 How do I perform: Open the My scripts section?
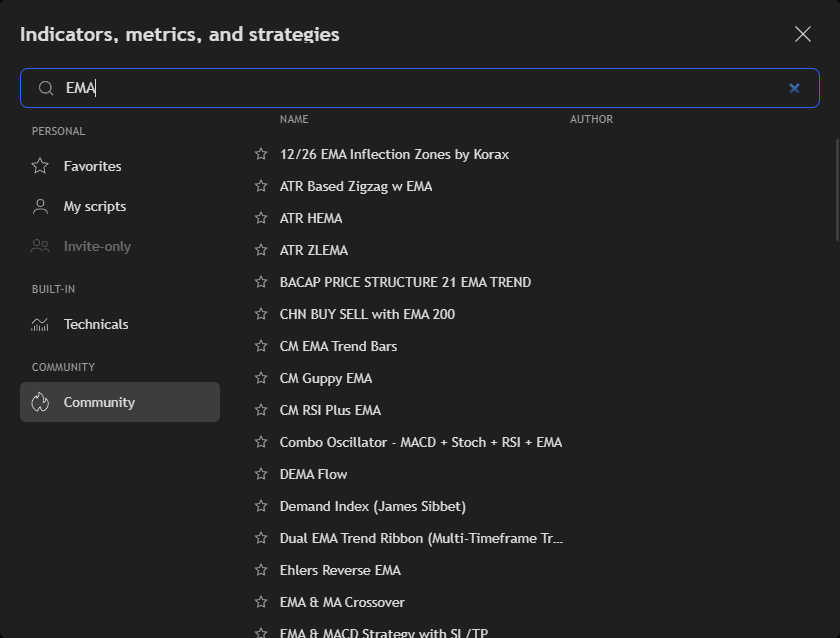pyautogui.click(x=120, y=206)
